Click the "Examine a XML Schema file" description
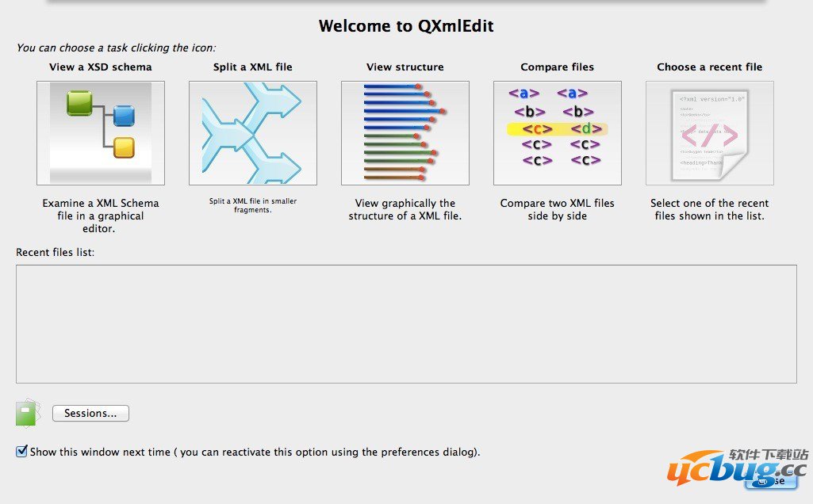This screenshot has height=504, width=813. pyautogui.click(x=101, y=216)
